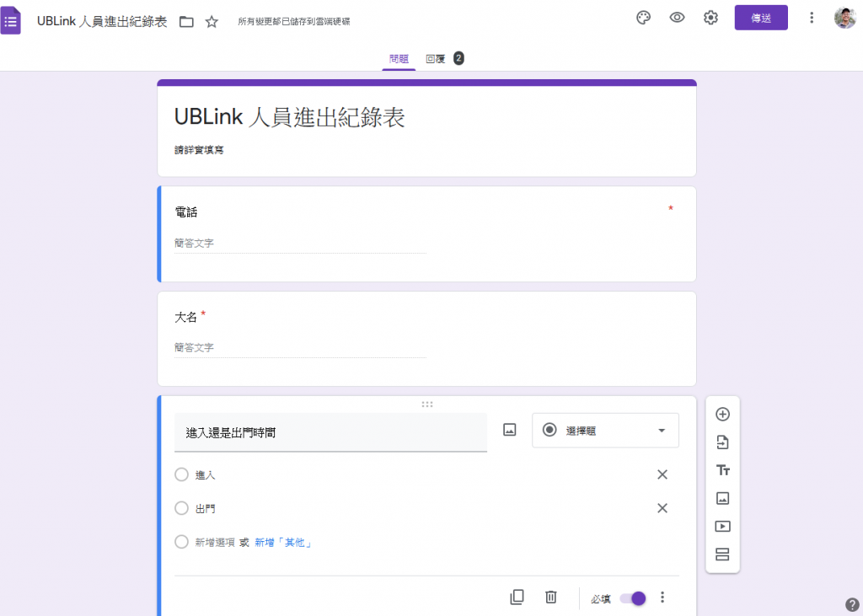Viewport: 863px width, 616px height.
Task: Add an image from the side toolbar
Action: coord(722,498)
